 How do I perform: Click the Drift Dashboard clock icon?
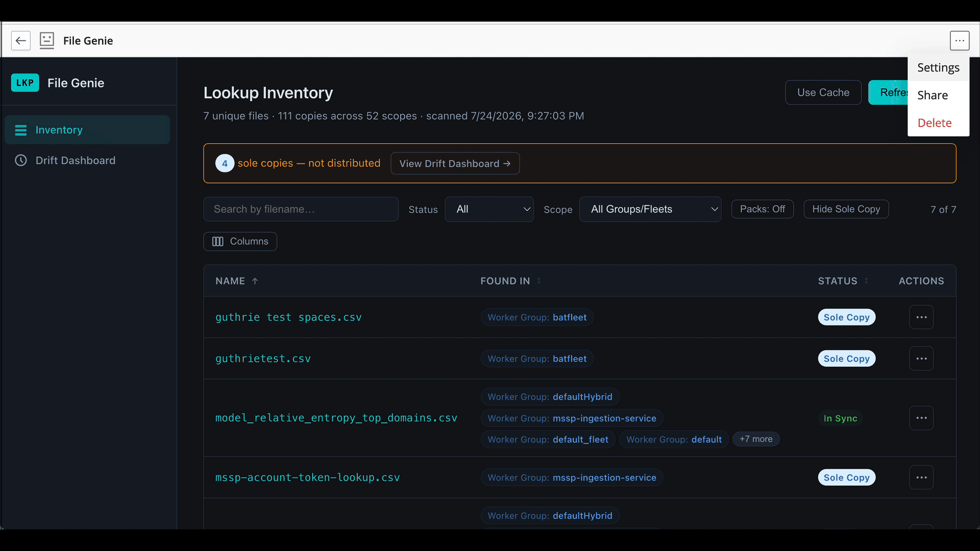pos(21,160)
